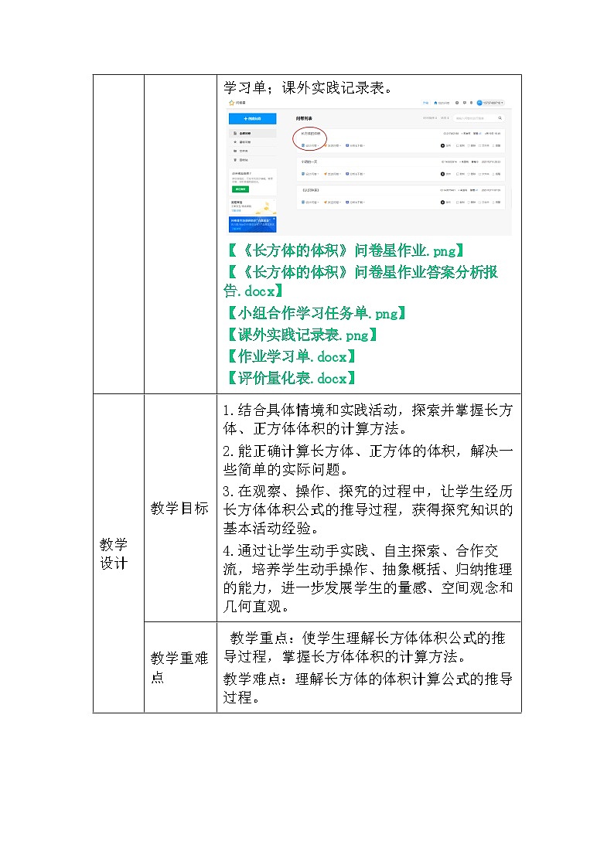The width and height of the screenshot is (614, 868).
Task: Open attachment 【《长方体的体积》问卷星作业.png】
Action: pyautogui.click(x=346, y=250)
